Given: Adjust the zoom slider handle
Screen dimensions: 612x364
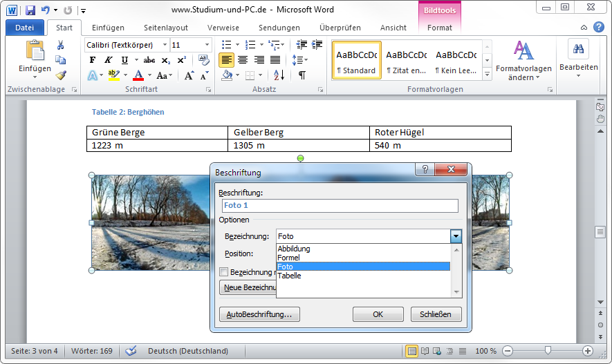Looking at the screenshot, I should (548, 351).
